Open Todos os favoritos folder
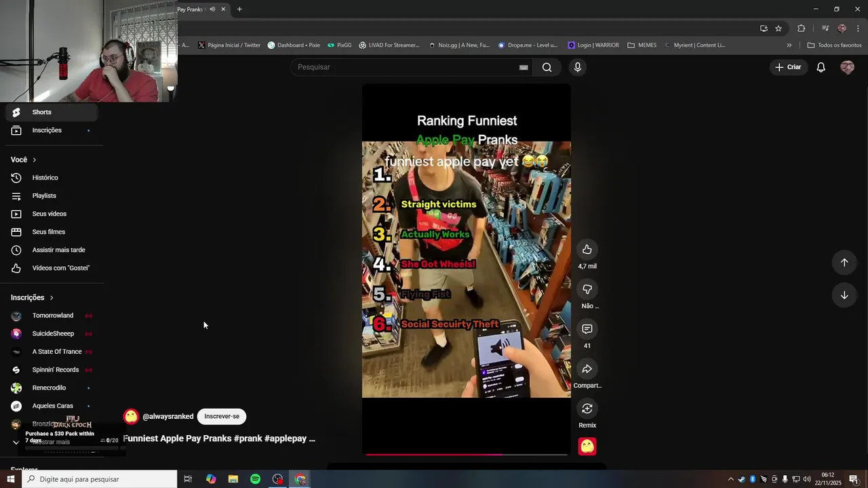 coord(834,45)
